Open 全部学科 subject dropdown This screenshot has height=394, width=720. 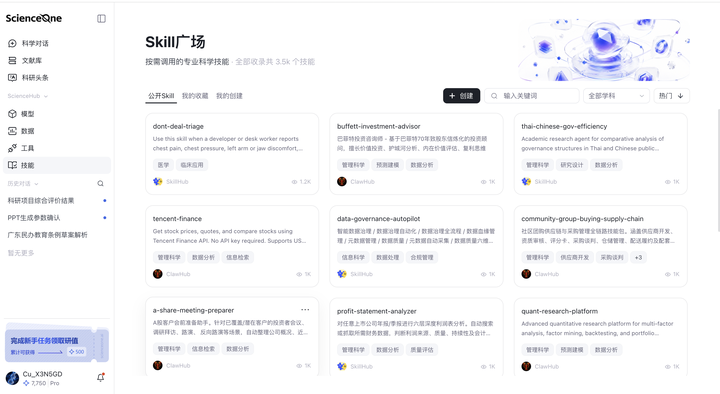[x=616, y=96]
